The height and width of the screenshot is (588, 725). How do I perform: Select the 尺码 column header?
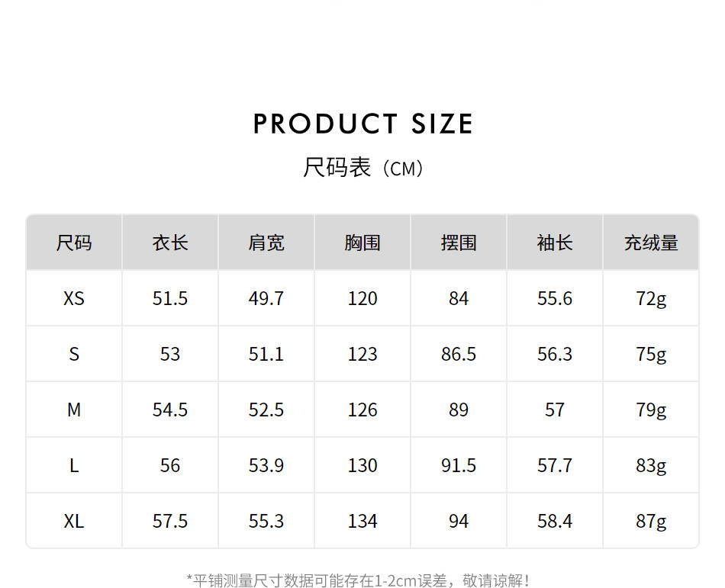[74, 243]
